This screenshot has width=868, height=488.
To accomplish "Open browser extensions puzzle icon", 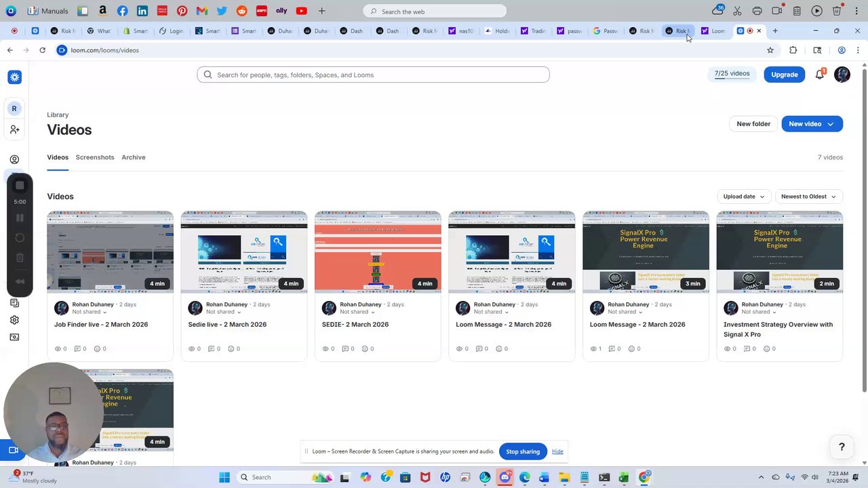I will click(793, 50).
